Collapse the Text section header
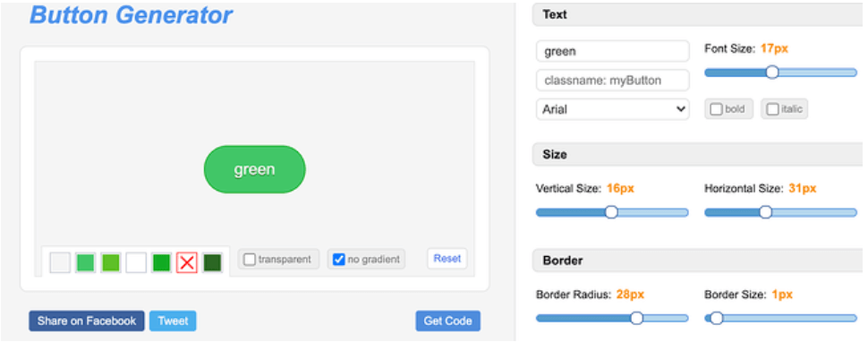868x342 pixels. click(699, 14)
